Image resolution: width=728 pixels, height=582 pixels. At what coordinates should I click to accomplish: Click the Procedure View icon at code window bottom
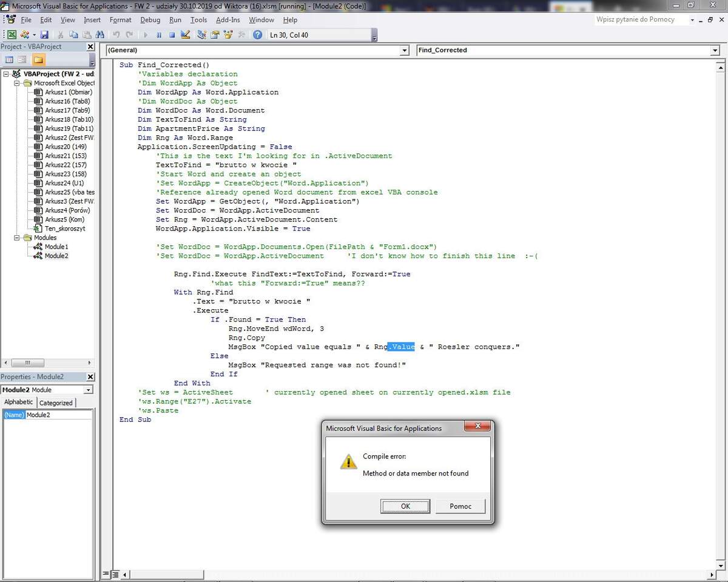click(x=107, y=574)
